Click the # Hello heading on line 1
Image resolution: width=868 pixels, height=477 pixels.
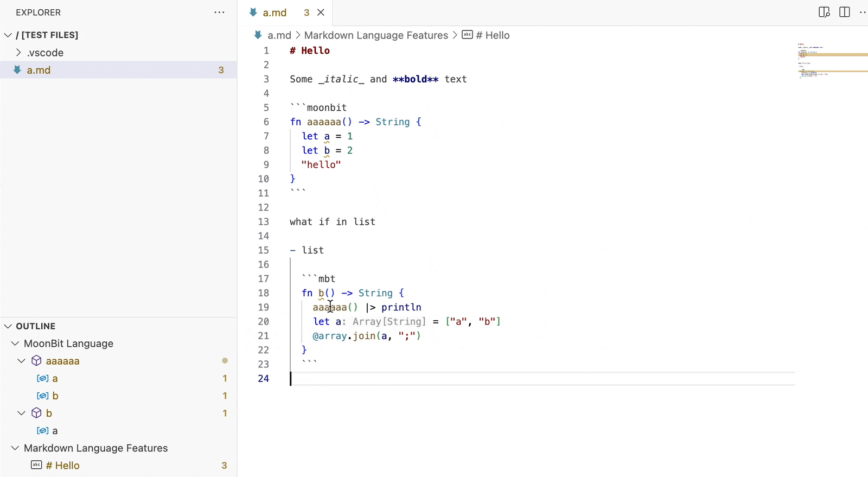310,50
